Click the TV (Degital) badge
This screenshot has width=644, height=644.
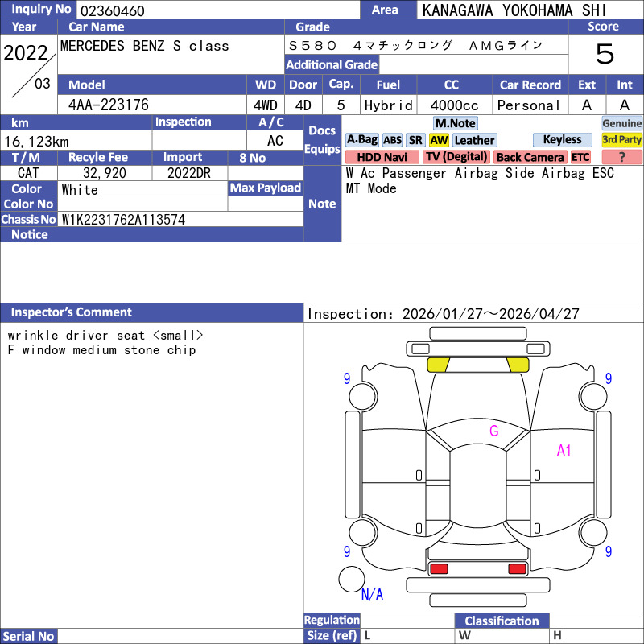coord(456,157)
